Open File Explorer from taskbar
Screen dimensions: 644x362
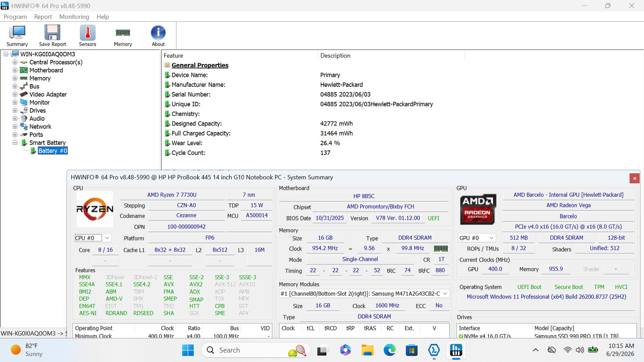tap(367, 350)
